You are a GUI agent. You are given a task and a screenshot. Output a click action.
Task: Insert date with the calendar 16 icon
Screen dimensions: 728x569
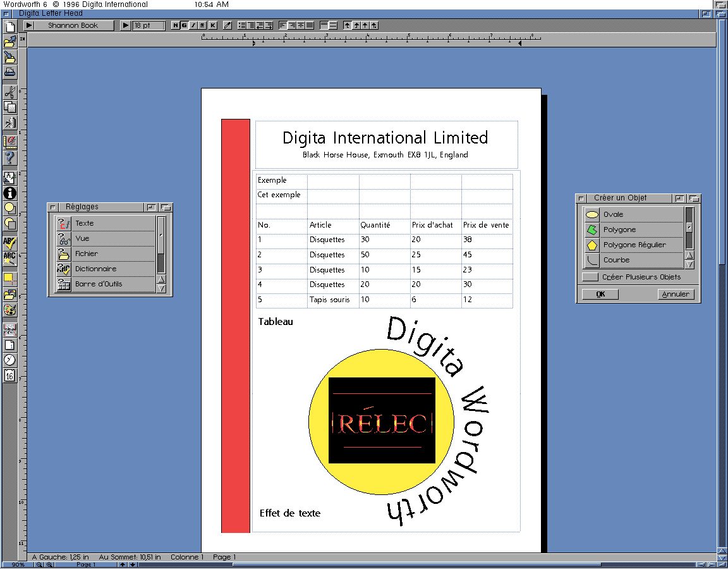[9, 376]
